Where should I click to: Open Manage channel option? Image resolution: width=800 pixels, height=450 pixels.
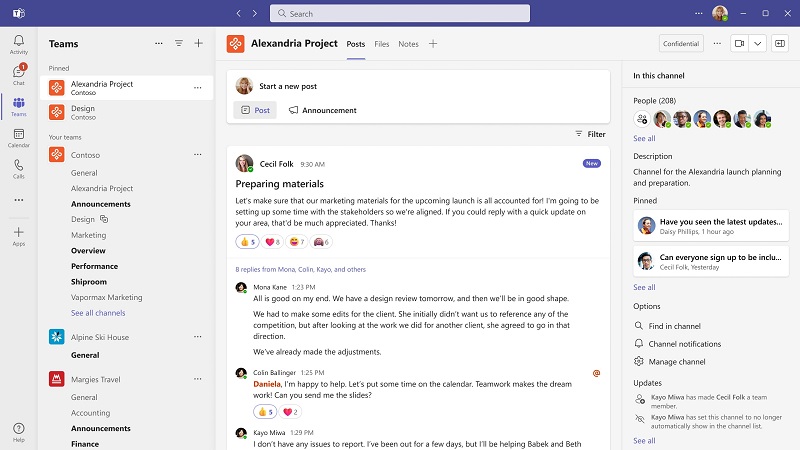(670, 362)
